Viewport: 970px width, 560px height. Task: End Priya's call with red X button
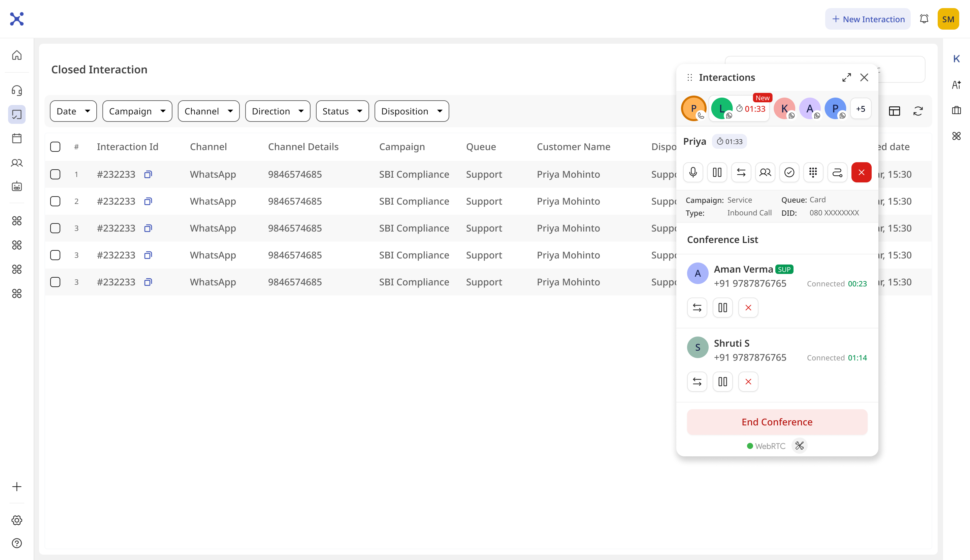[862, 172]
